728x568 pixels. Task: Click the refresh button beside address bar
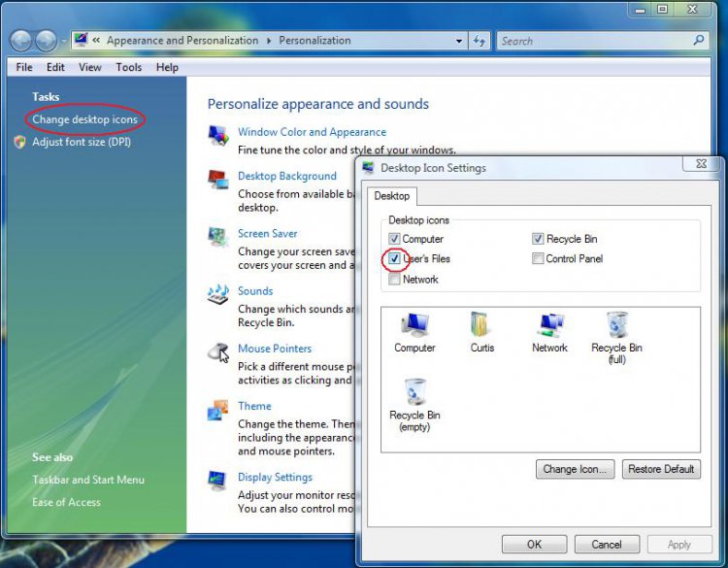coord(480,41)
